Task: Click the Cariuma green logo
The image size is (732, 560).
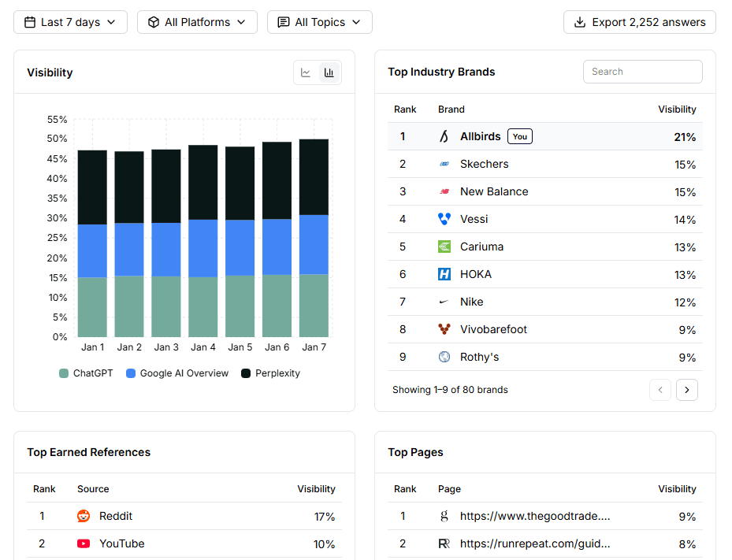Action: click(444, 247)
